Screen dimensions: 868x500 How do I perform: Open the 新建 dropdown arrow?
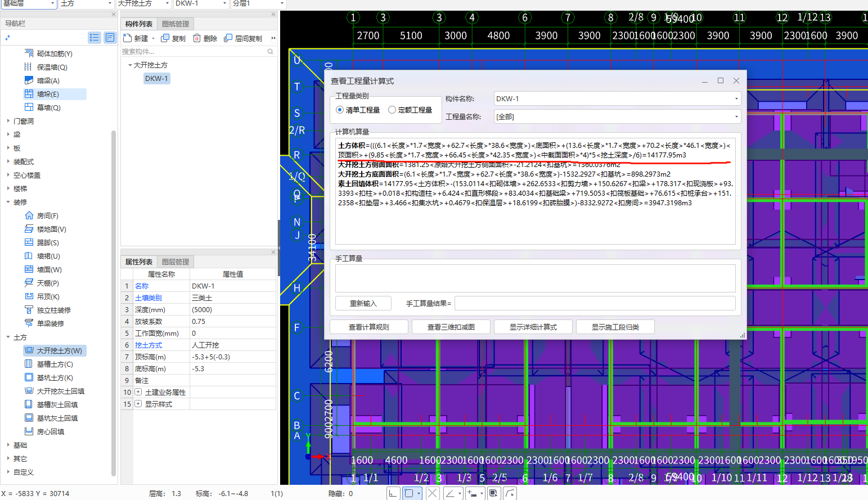tap(154, 39)
